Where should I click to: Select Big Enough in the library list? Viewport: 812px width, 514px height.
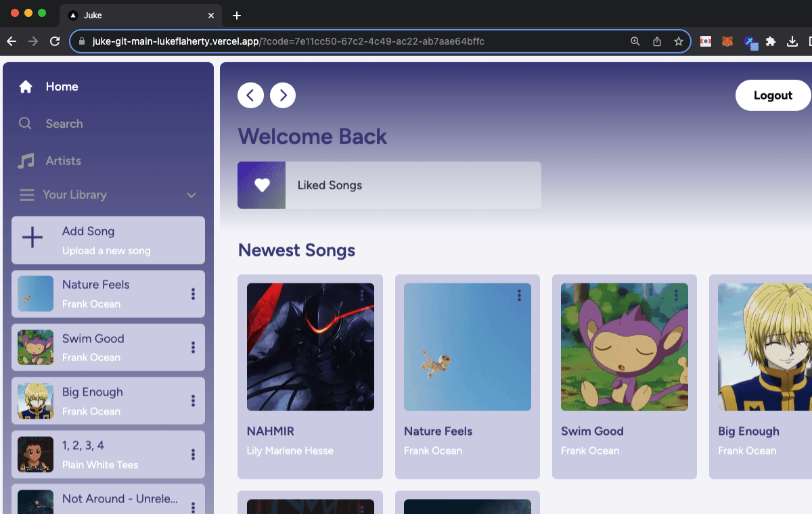[108, 400]
